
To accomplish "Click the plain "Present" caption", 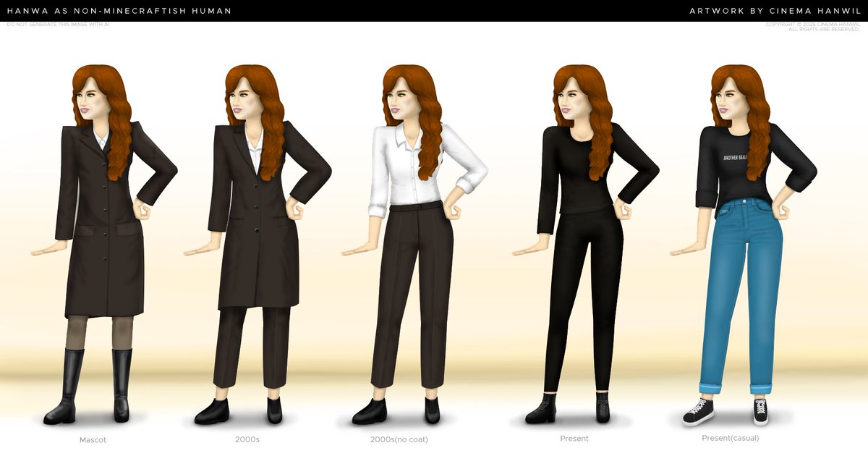I will coord(574,439).
